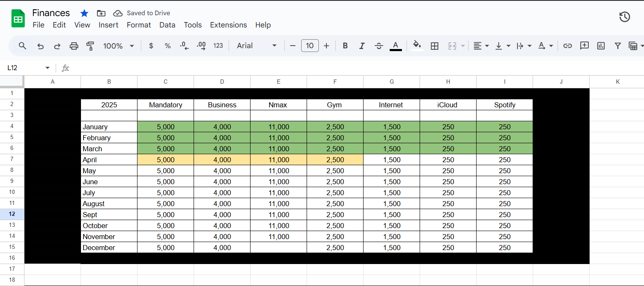Viewport: 644px width, 286px height.
Task: Toggle Bold formatting
Action: click(x=345, y=46)
